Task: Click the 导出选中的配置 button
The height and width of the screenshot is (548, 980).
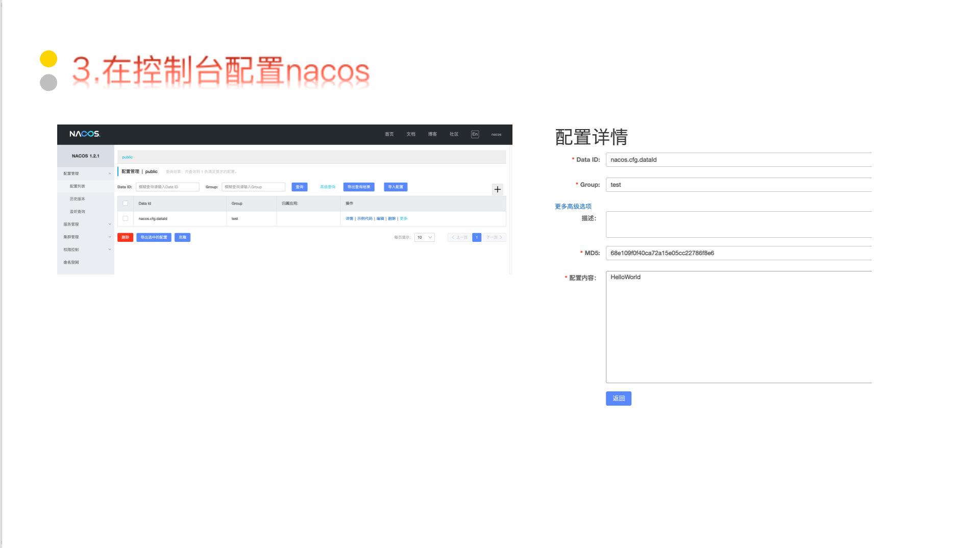Action: pos(154,237)
